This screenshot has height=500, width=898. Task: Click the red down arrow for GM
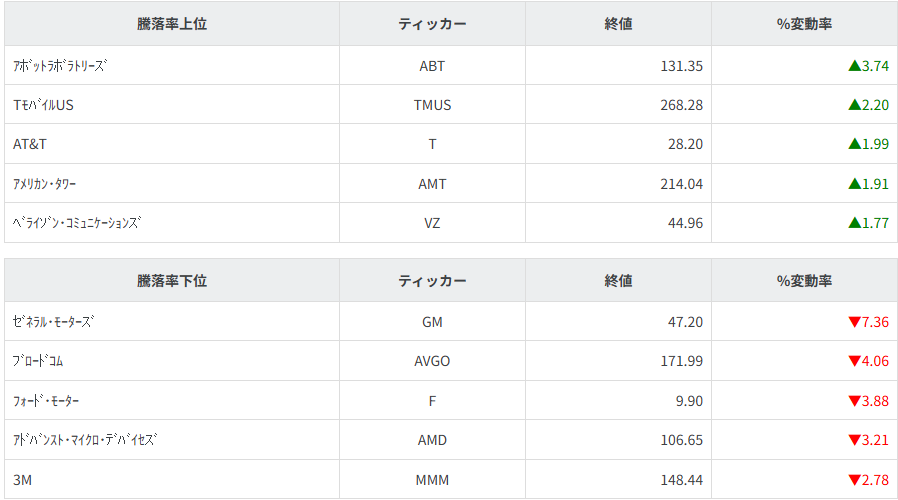pyautogui.click(x=854, y=322)
